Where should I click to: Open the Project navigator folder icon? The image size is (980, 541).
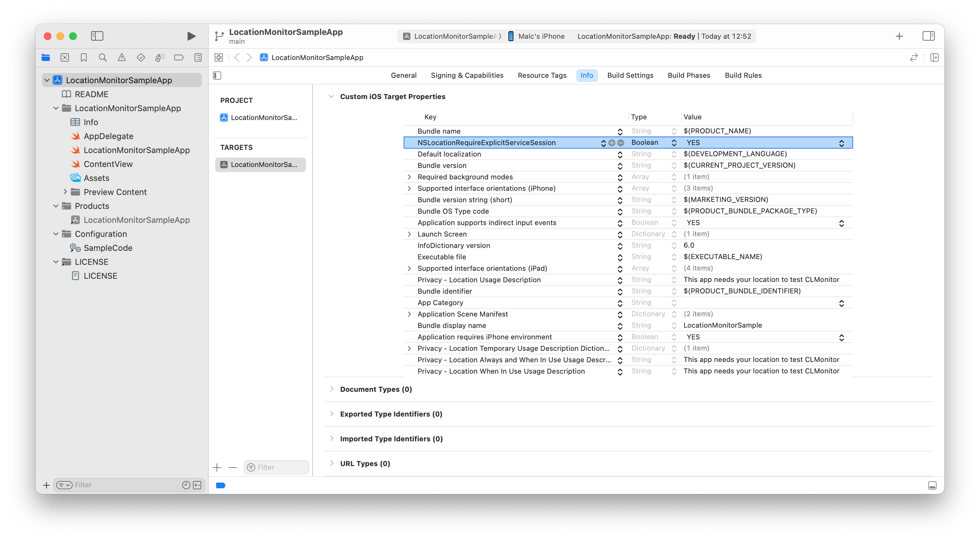point(46,57)
